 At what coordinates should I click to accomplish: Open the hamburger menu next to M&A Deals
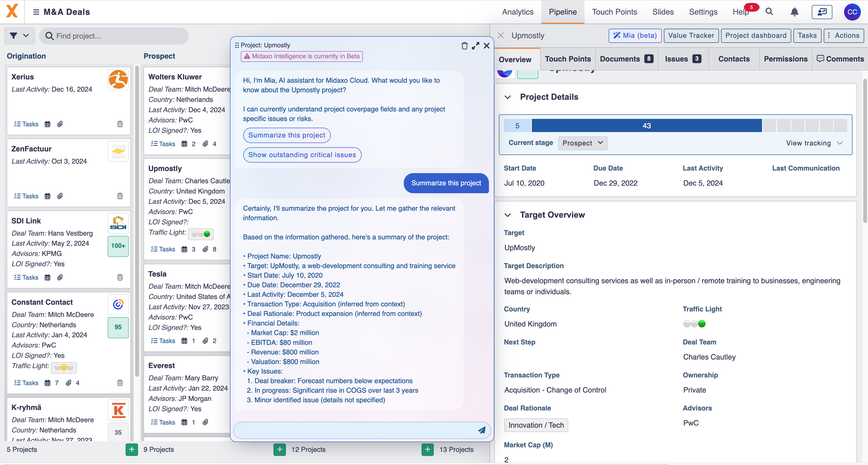pos(36,12)
